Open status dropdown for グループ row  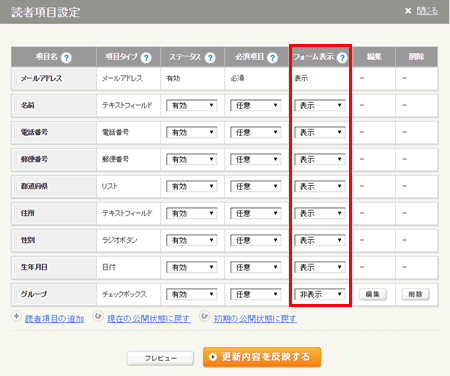[192, 294]
